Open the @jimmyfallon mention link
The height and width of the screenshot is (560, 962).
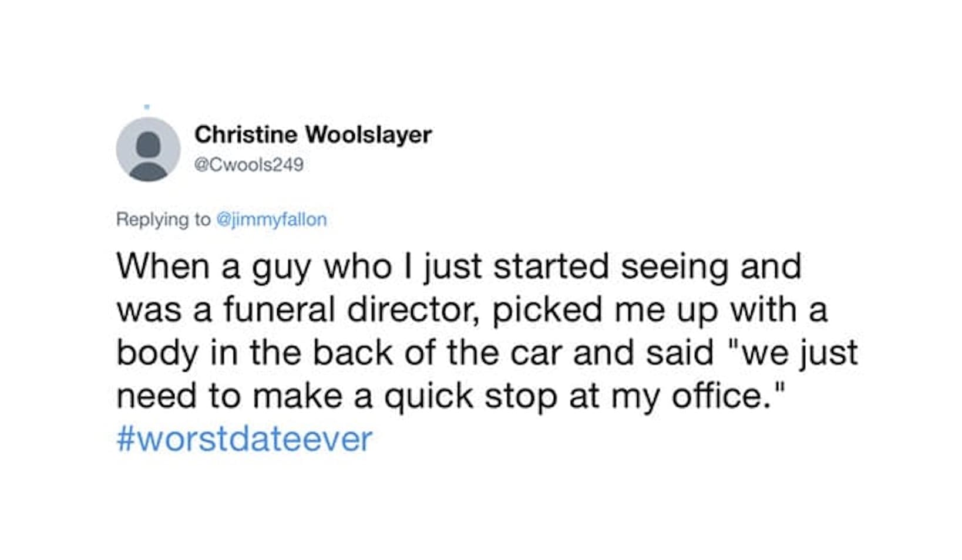pos(271,220)
